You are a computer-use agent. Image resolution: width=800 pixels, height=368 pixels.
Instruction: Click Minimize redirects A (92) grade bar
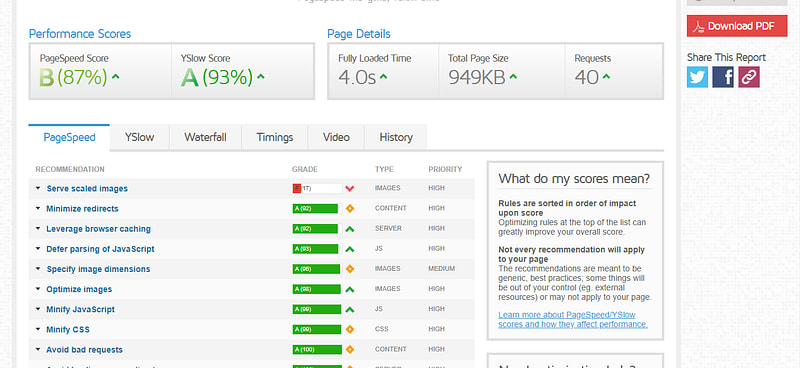coord(315,208)
